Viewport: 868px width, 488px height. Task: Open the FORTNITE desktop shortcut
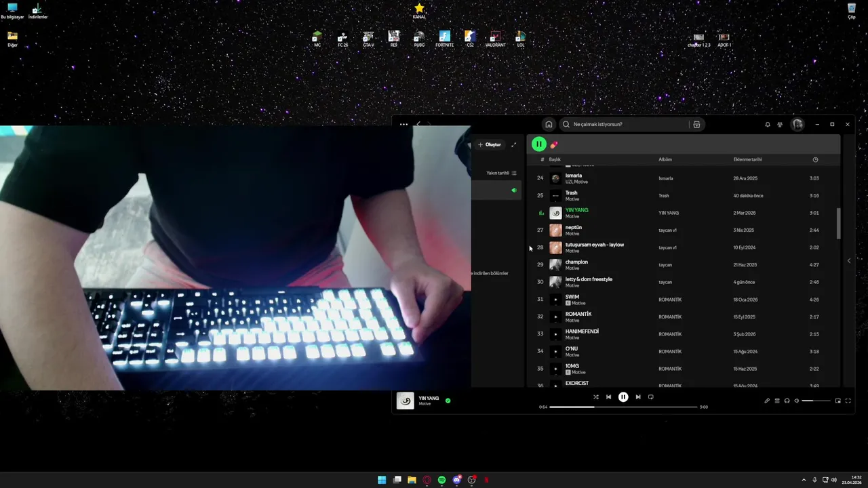(445, 39)
